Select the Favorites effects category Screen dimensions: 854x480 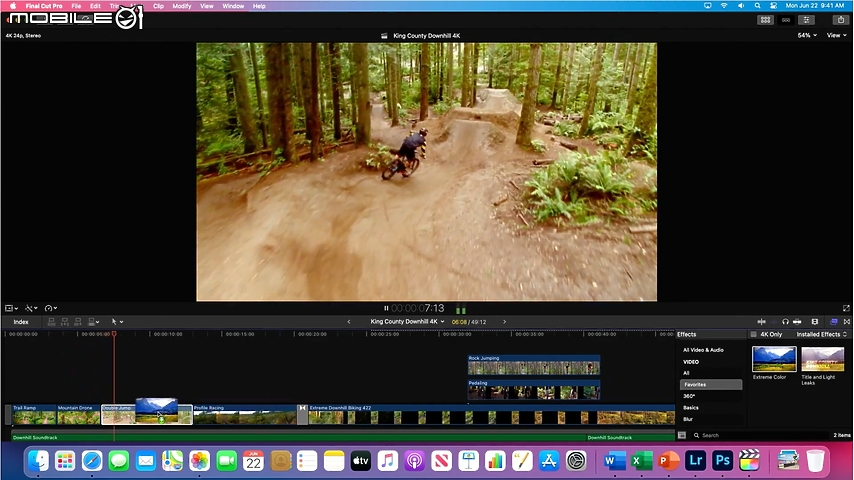(711, 385)
